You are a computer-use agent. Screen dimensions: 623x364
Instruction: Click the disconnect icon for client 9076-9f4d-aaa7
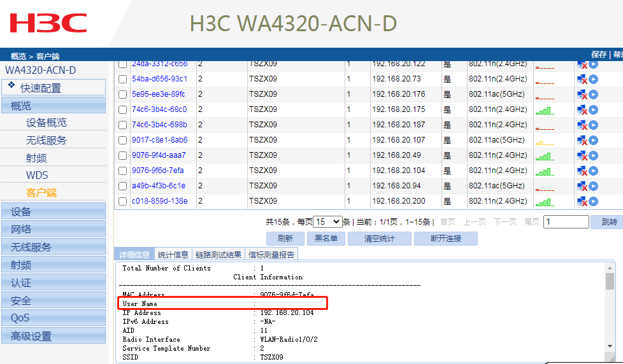(582, 156)
